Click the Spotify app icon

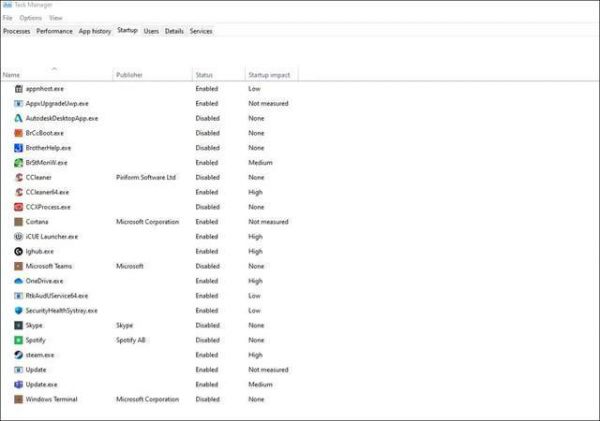coord(19,340)
